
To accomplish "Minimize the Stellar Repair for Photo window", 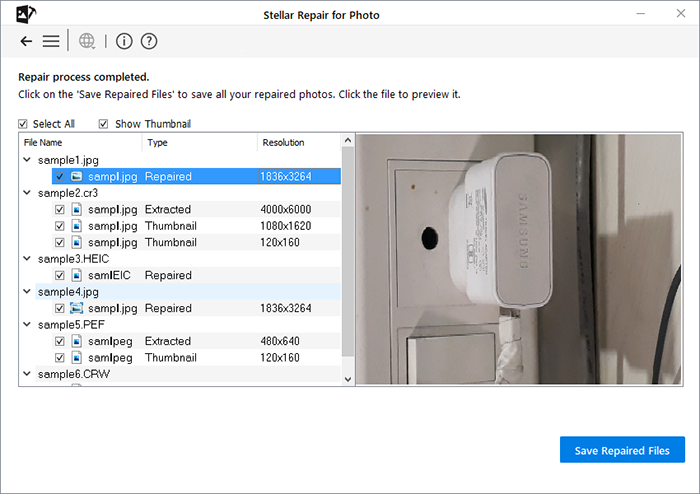I will pyautogui.click(x=641, y=13).
